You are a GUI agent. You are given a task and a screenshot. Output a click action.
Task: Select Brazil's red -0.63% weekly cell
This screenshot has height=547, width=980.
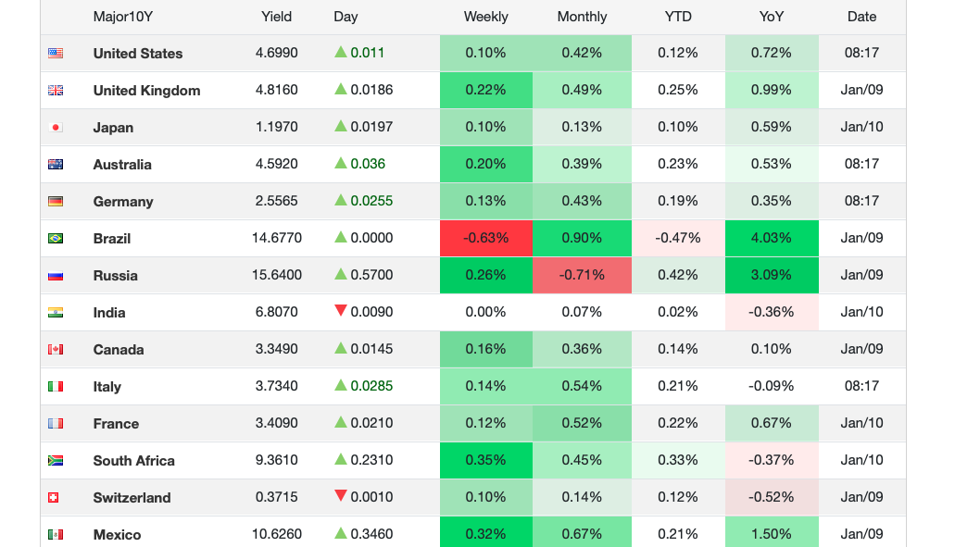click(486, 238)
